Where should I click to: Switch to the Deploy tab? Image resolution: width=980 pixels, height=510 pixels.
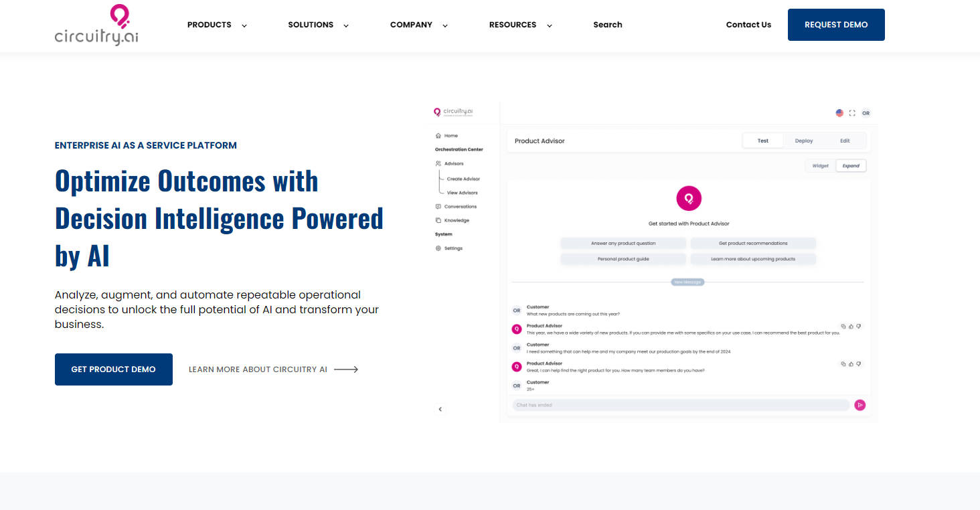pyautogui.click(x=803, y=141)
